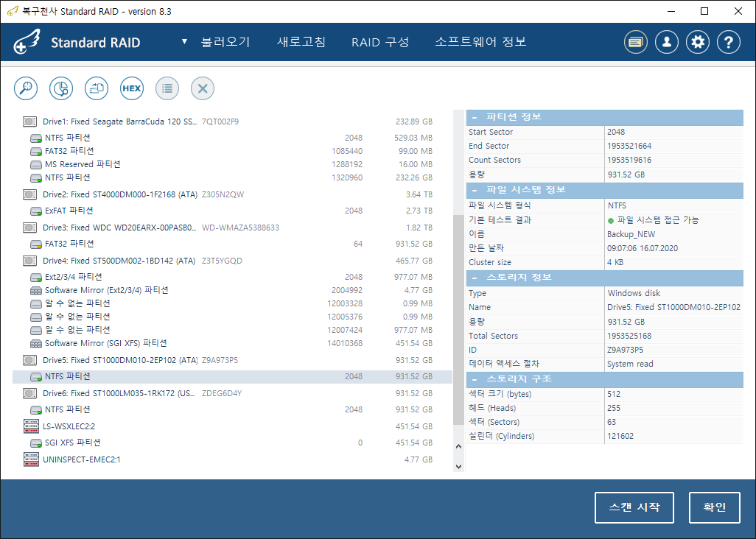Click the scroll up arrow of drive list
Image resolution: width=756 pixels, height=539 pixels.
[x=458, y=446]
